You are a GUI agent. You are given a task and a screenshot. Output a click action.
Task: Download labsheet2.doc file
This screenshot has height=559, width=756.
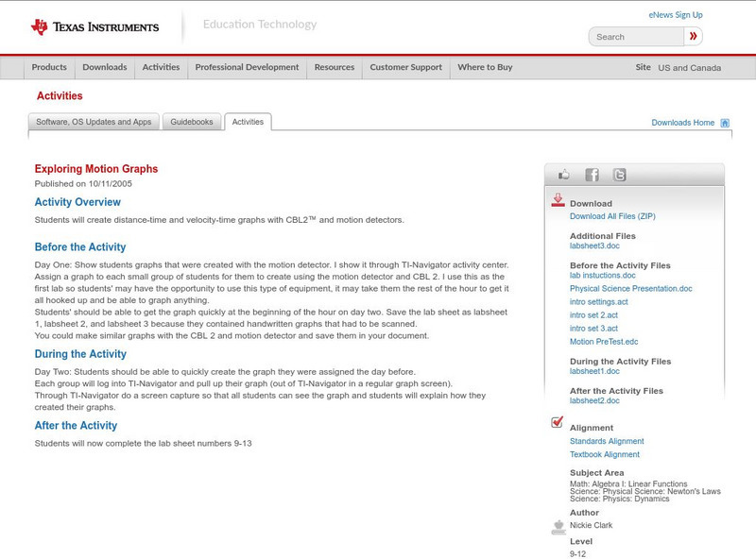pos(594,400)
